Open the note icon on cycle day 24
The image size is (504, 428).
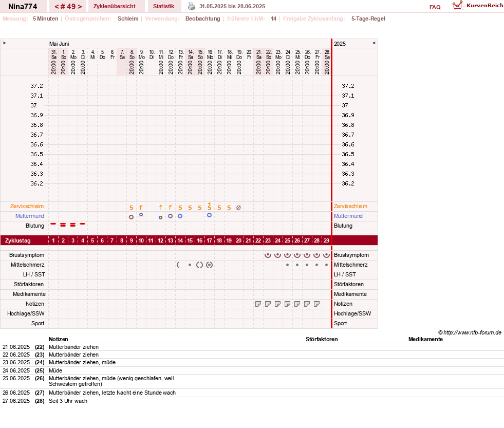coord(277,304)
